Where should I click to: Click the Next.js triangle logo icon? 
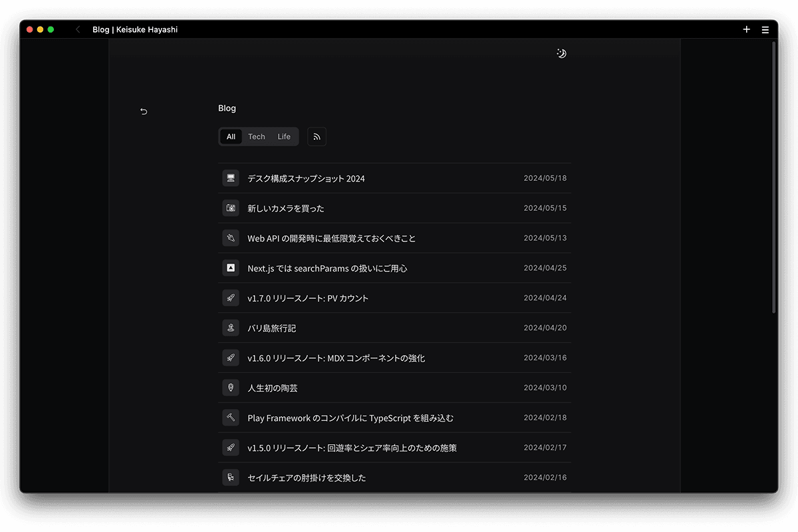click(x=231, y=268)
